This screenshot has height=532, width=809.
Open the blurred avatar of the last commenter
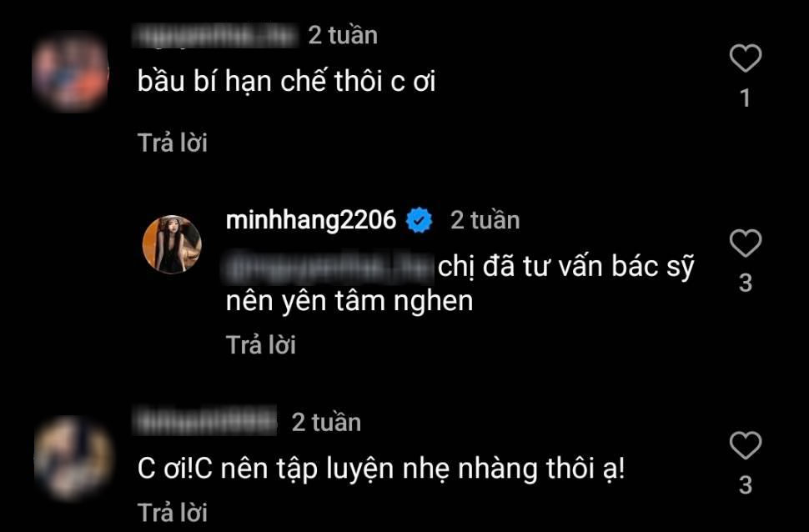[x=73, y=458]
